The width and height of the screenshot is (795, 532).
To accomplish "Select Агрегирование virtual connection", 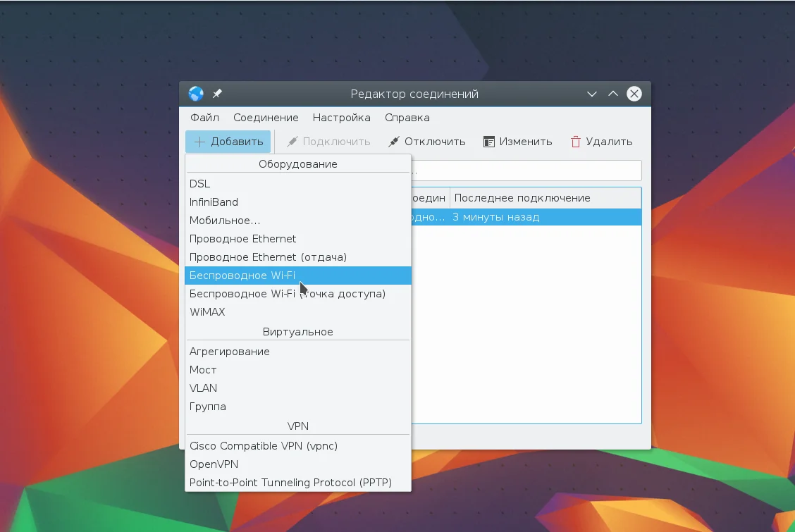I will (x=298, y=351).
